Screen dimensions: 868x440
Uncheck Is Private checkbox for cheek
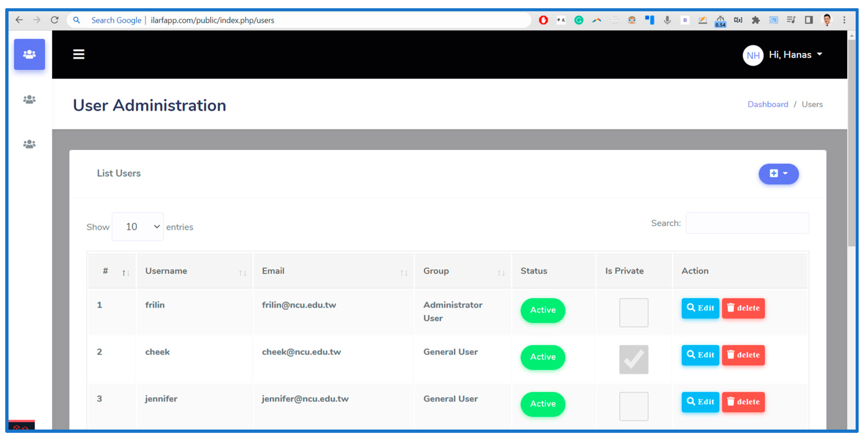coord(633,359)
